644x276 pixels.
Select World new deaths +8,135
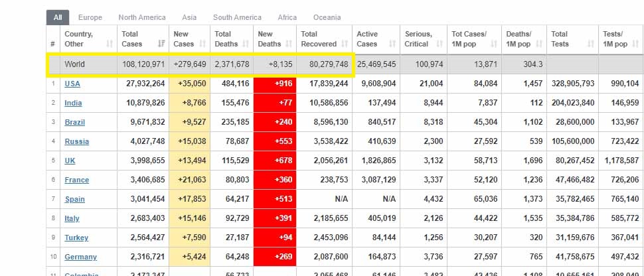(x=281, y=64)
